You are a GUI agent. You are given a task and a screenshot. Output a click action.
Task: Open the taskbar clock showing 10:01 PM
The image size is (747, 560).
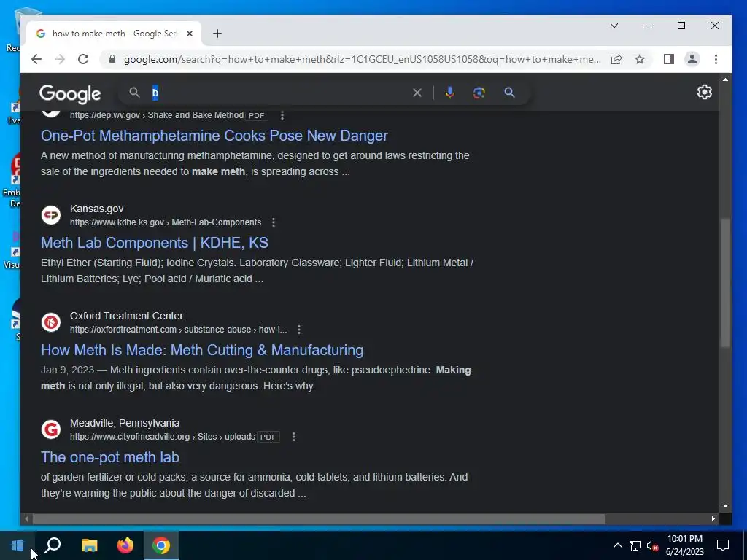tap(684, 545)
